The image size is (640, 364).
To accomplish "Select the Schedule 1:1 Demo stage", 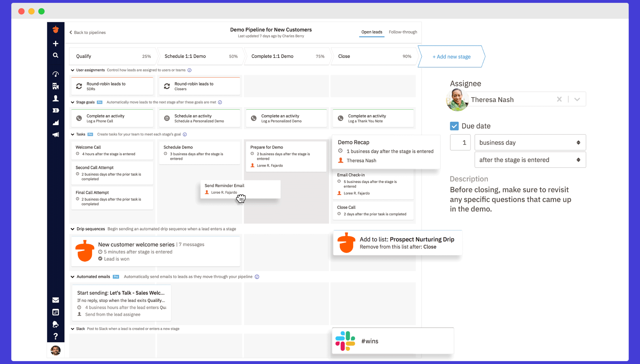I will point(201,56).
